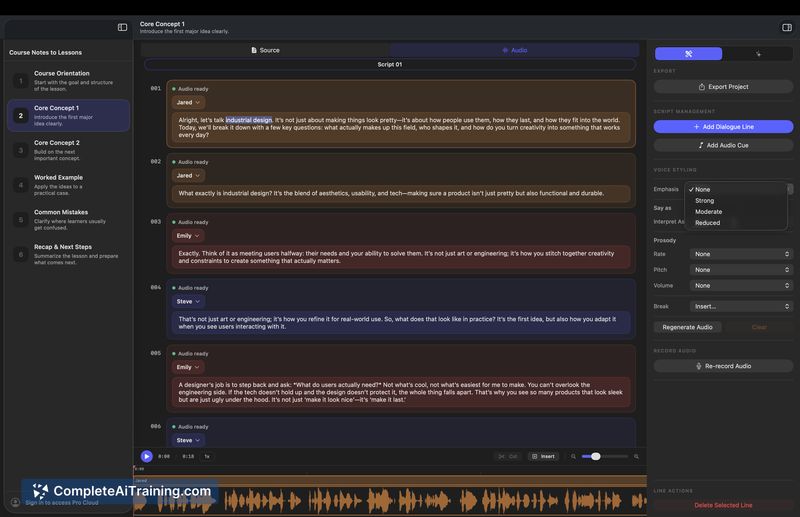Click the zoom out magnifier icon
This screenshot has width=800, height=517.
click(573, 456)
